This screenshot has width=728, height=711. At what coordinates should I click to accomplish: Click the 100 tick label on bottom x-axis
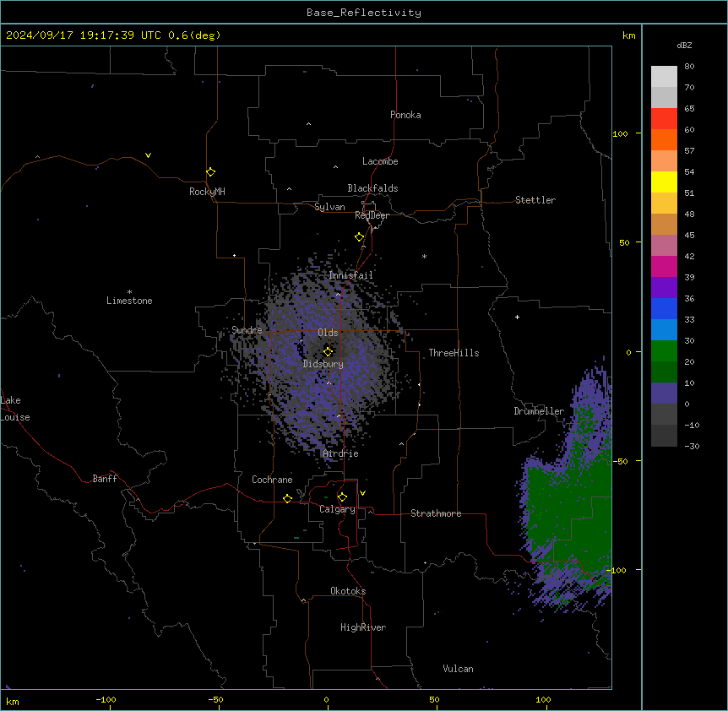543,700
